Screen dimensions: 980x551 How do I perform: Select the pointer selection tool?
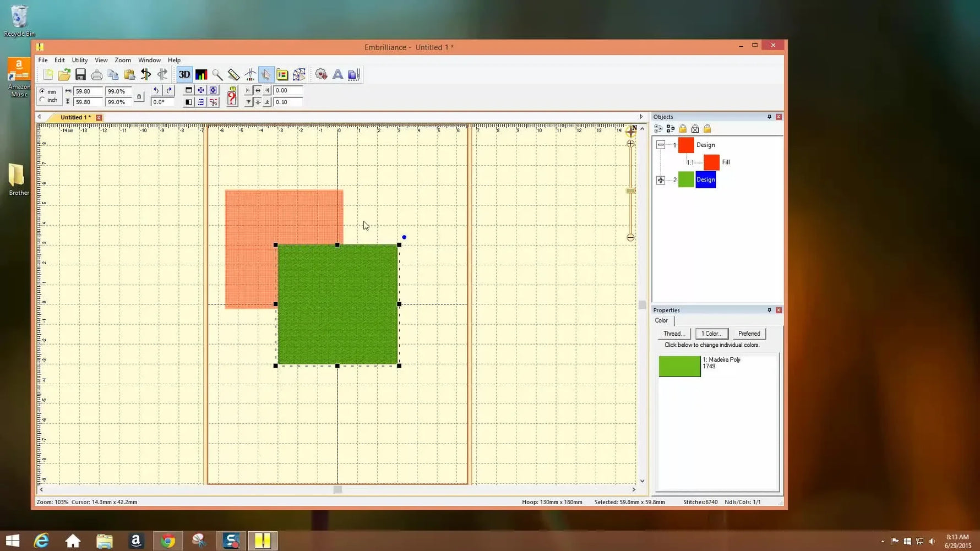(266, 74)
